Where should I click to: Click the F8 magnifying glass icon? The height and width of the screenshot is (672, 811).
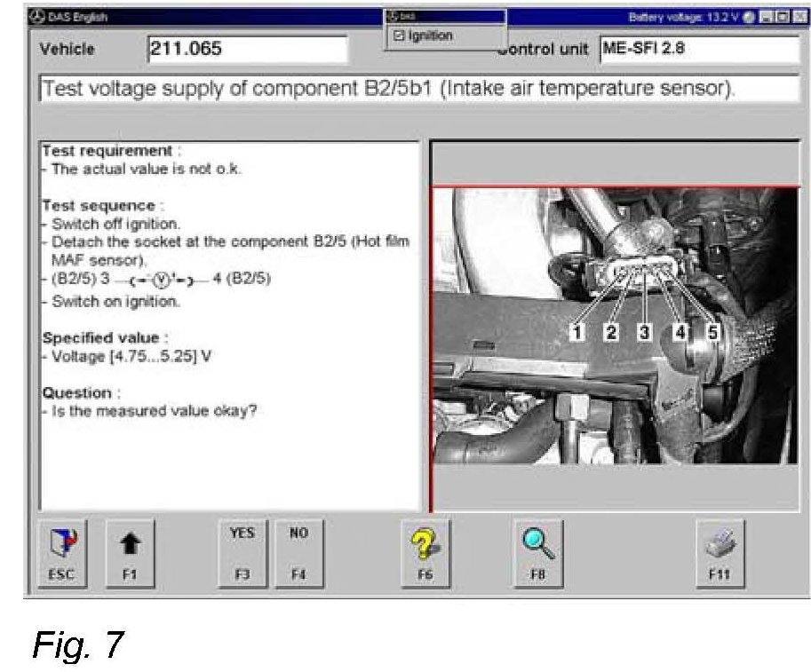point(540,552)
